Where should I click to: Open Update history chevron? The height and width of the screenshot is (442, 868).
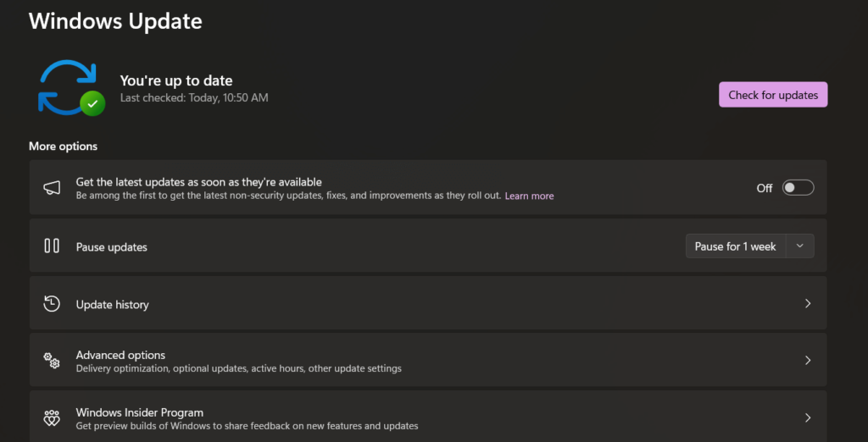tap(808, 304)
